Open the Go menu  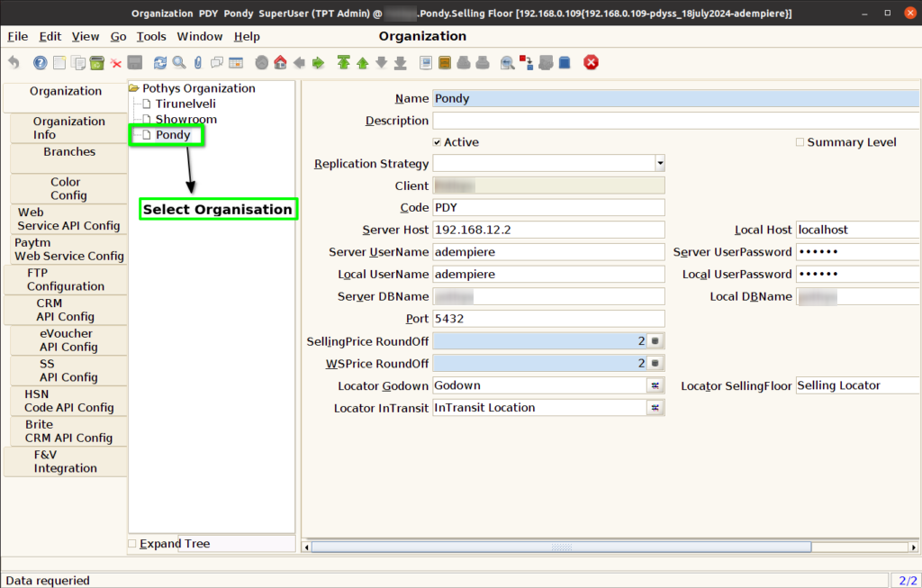[x=118, y=36]
